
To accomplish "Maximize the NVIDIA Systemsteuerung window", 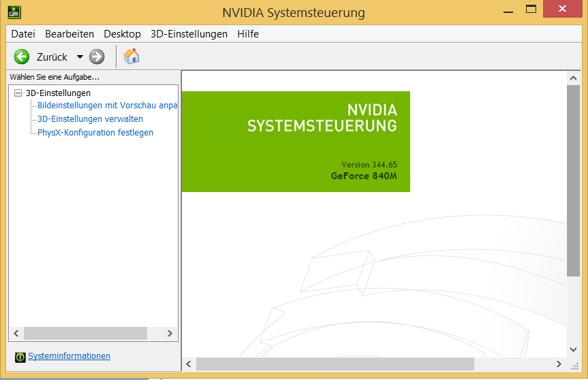I will pos(531,9).
